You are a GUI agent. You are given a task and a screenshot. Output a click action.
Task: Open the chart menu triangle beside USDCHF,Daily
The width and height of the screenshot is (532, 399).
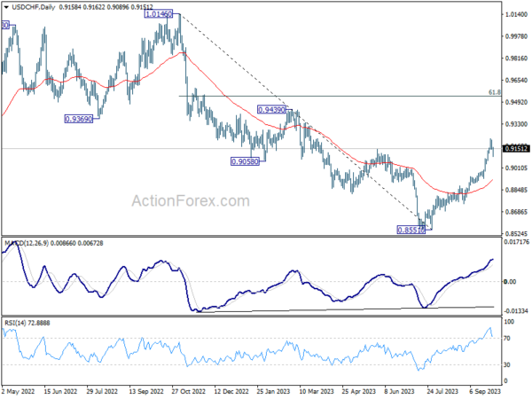6,7
